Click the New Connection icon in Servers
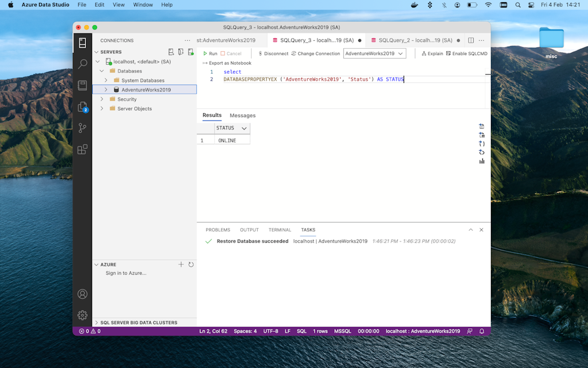 pyautogui.click(x=171, y=52)
